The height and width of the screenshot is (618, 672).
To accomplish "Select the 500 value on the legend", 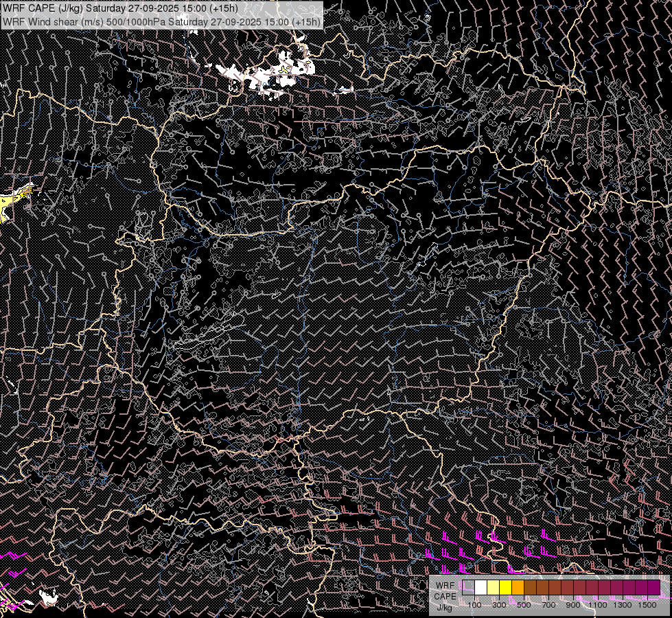I will [524, 605].
